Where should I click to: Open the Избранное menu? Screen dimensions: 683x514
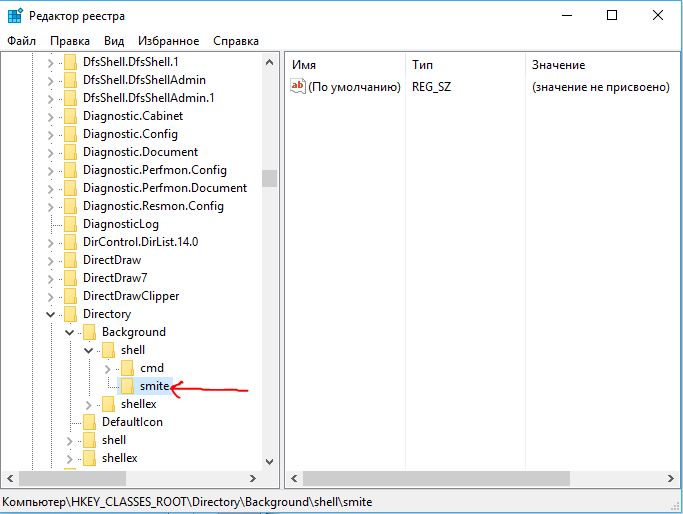coord(168,41)
